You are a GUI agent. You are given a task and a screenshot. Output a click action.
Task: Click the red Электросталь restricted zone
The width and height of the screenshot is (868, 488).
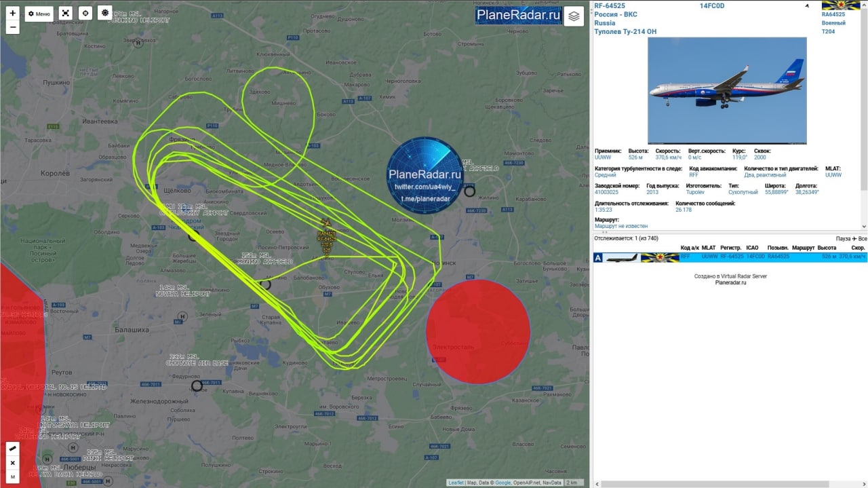[477, 332]
